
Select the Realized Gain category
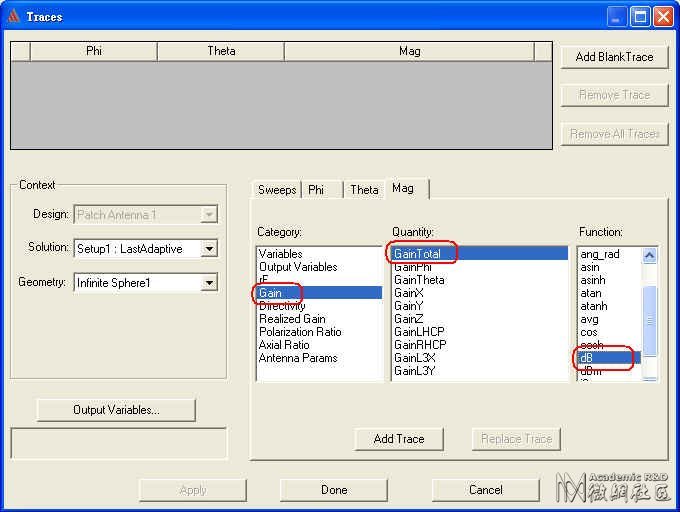tap(319, 319)
